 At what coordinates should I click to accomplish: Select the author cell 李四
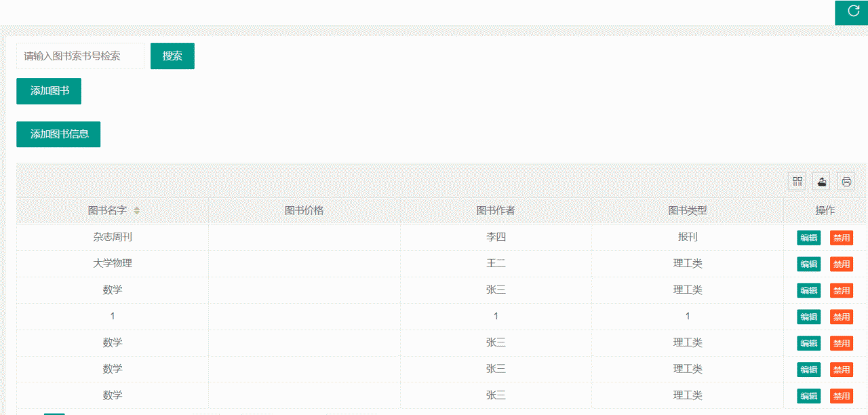click(x=496, y=237)
